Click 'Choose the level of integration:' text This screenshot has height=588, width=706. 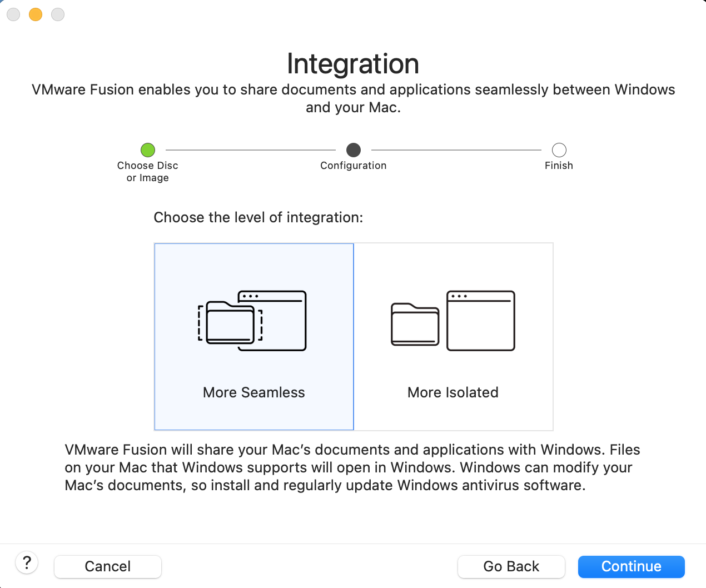coord(258,217)
